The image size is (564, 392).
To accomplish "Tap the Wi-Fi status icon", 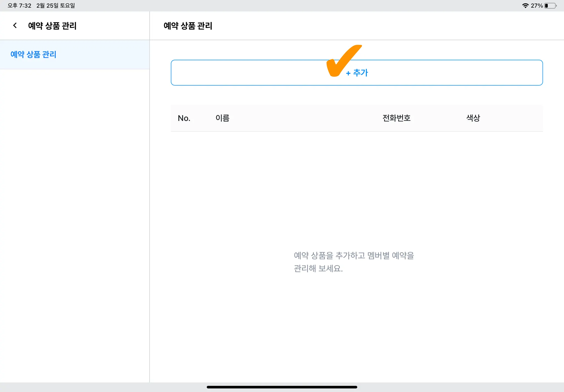I will pos(525,6).
